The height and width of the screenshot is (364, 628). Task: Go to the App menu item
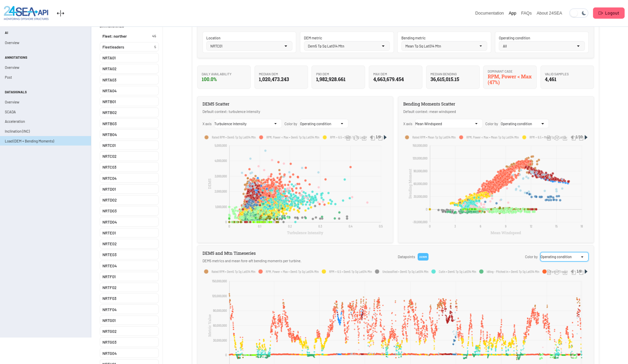(512, 13)
